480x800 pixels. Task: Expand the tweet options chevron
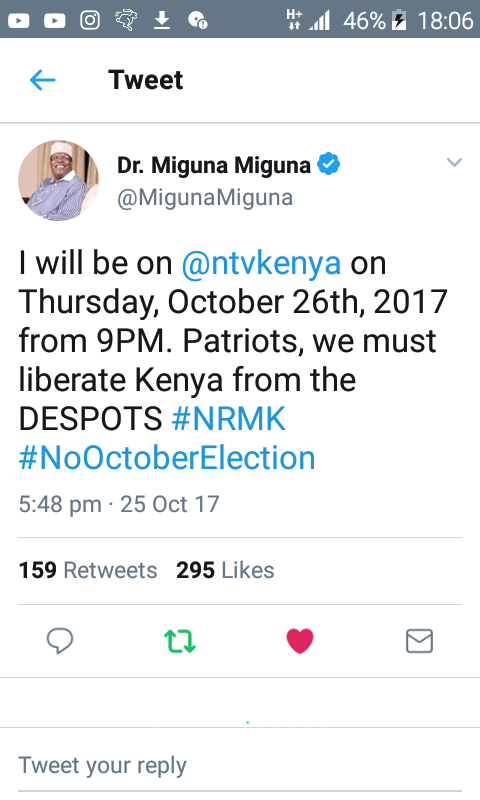(x=454, y=163)
